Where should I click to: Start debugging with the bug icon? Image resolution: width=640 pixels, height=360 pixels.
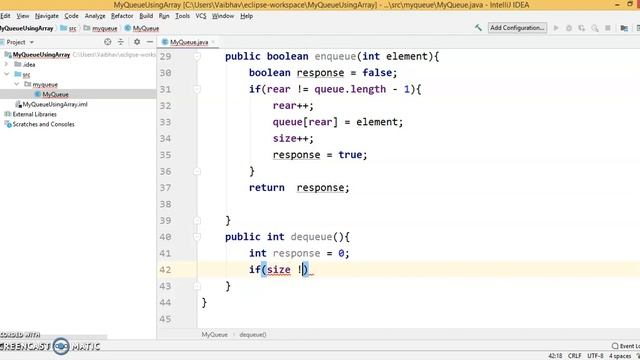pyautogui.click(x=569, y=28)
